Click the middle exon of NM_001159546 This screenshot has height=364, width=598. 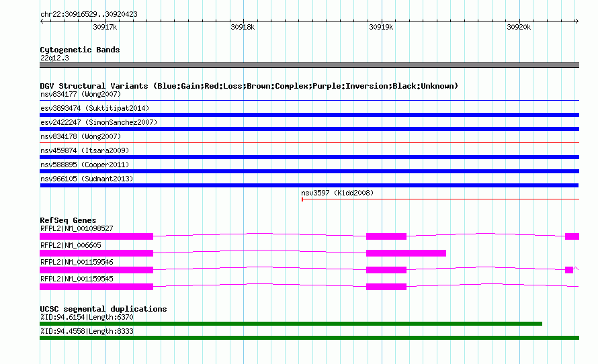[386, 270]
